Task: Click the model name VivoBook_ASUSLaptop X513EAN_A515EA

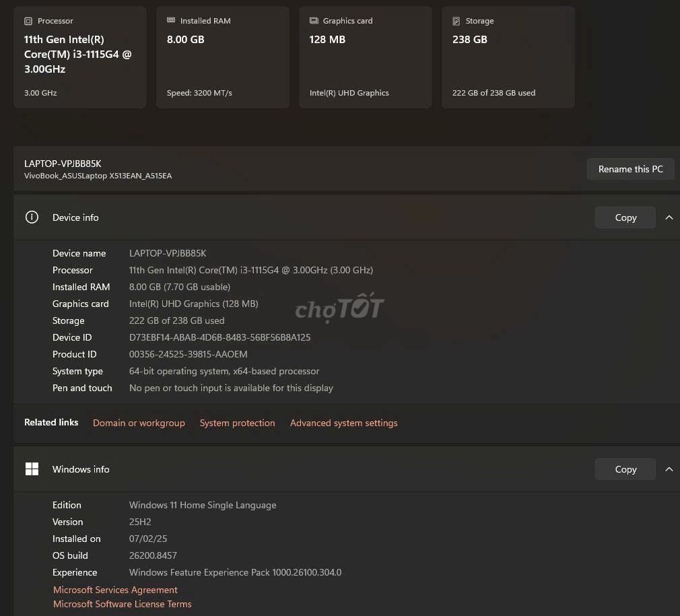Action: [x=98, y=176]
